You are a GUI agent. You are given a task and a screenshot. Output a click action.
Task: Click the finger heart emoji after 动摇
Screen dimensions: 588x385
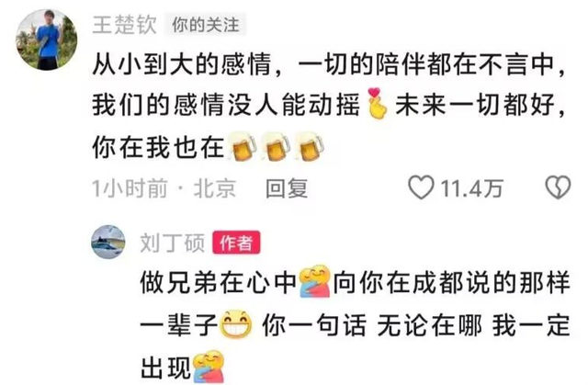pos(378,104)
